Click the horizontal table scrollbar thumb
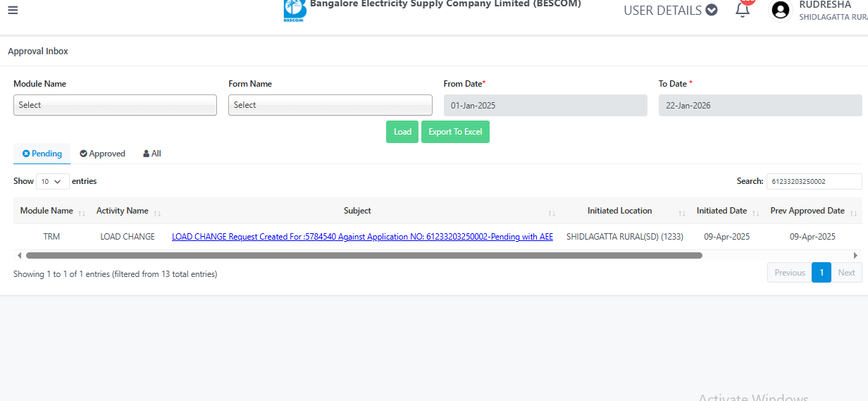Viewport: 868px width, 401px height. click(364, 255)
